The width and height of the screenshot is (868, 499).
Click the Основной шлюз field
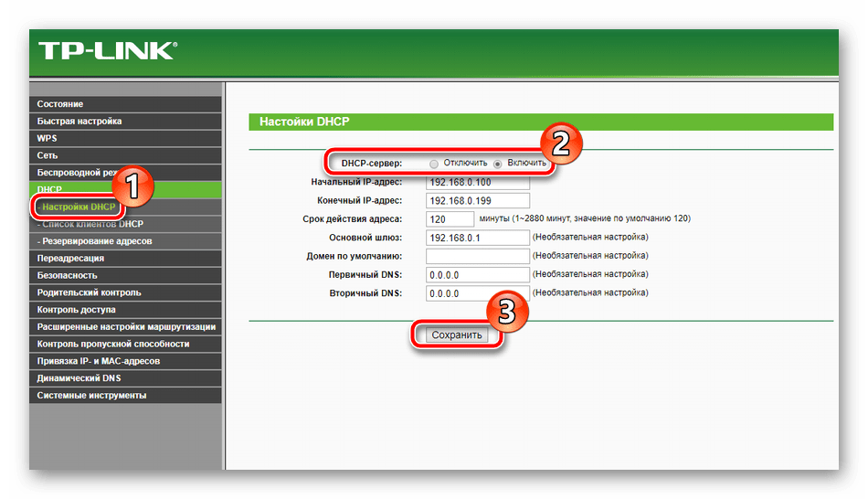(x=478, y=238)
